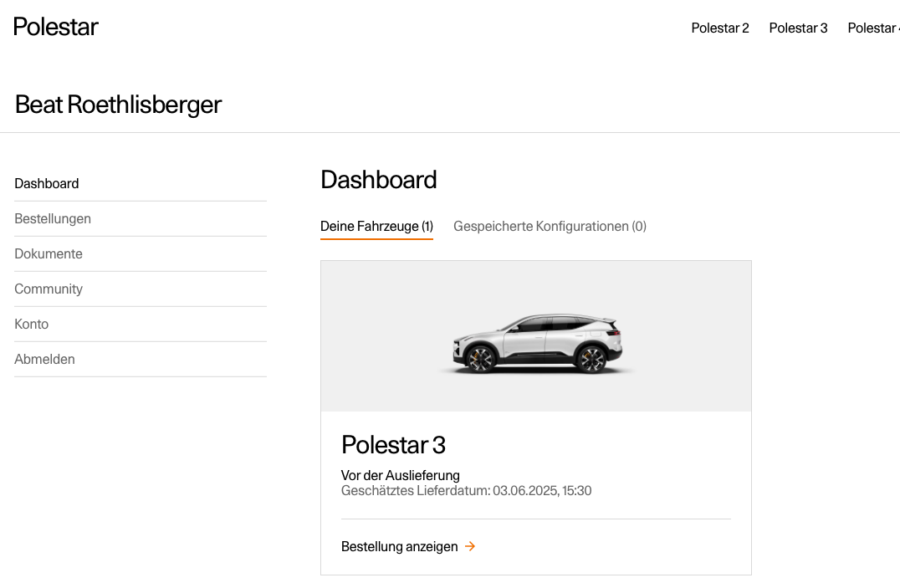
Task: Click the Beat Roethlisberger profile heading
Action: coord(118,105)
